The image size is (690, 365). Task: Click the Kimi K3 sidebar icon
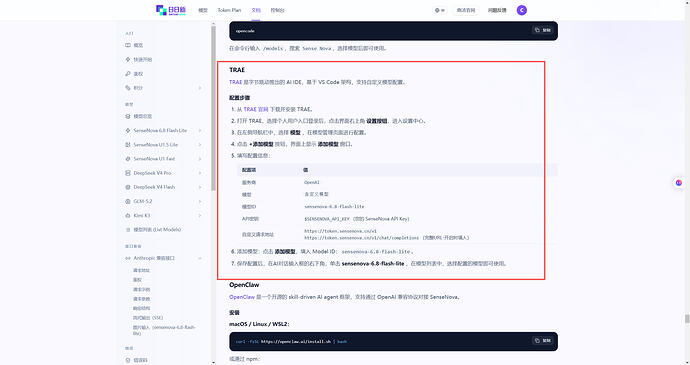pos(128,215)
